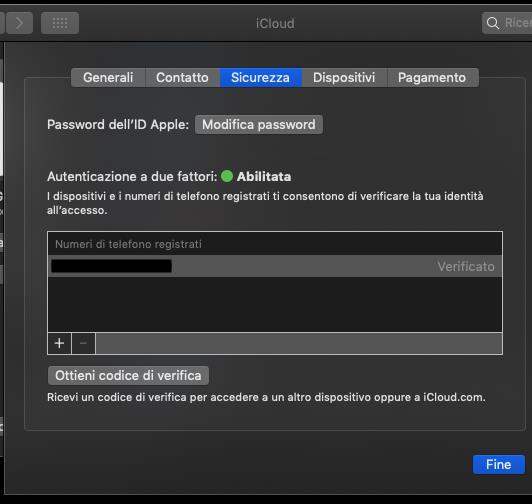Image resolution: width=532 pixels, height=504 pixels.
Task: Remove phone number with minus button
Action: (x=83, y=343)
